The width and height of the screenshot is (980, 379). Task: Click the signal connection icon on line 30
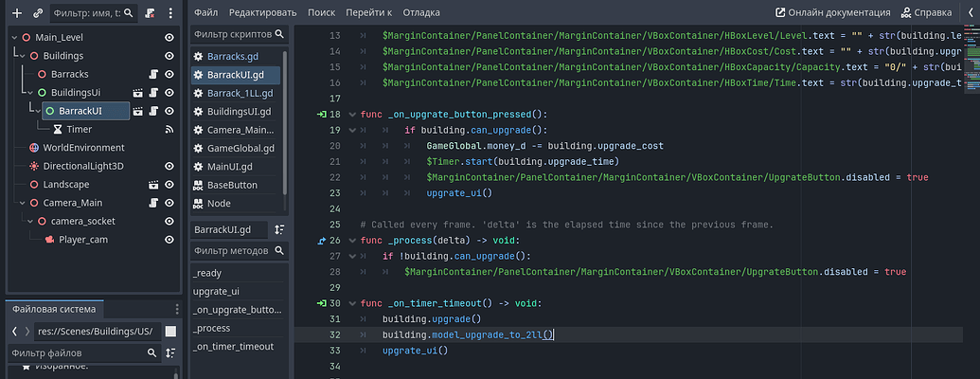pos(321,303)
